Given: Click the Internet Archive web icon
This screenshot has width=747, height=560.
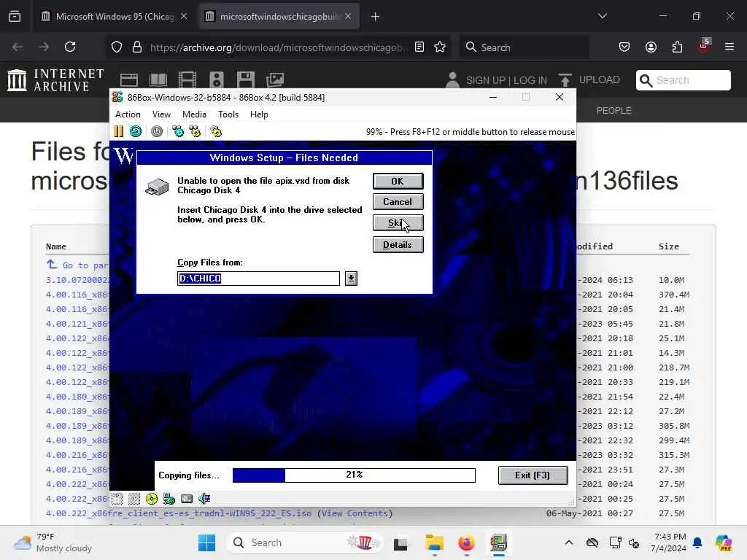Looking at the screenshot, I should [128, 79].
